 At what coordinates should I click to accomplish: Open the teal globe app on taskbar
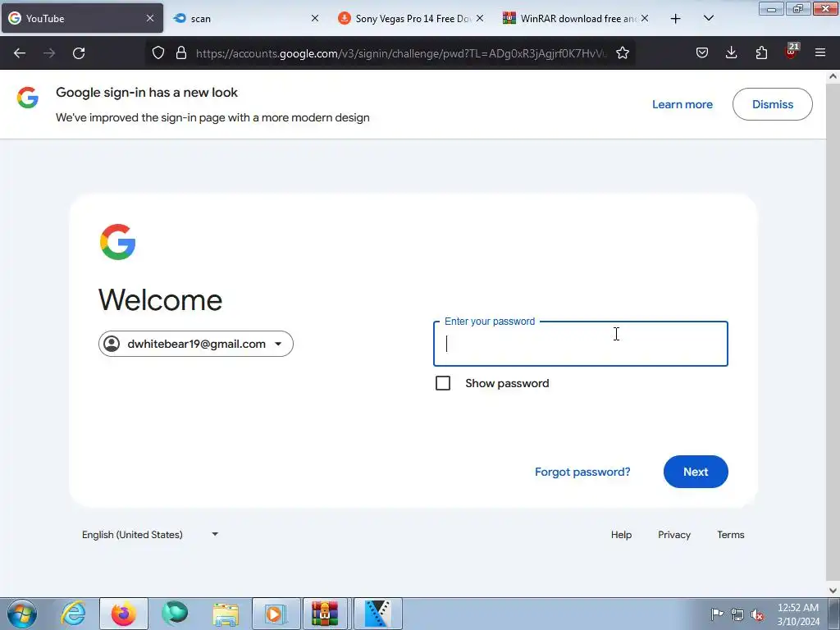tap(175, 614)
